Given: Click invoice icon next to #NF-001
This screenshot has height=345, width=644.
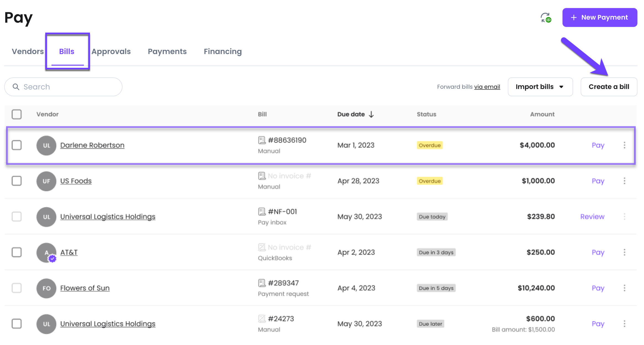Looking at the screenshot, I should 262,212.
